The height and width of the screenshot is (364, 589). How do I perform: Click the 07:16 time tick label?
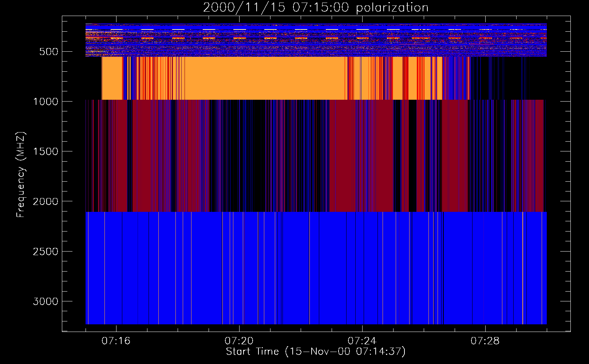pos(116,341)
